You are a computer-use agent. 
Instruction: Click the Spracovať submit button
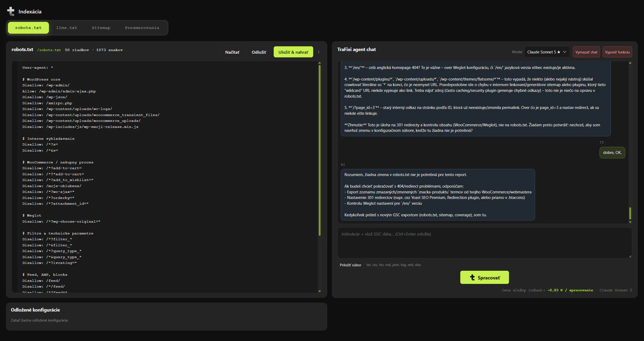coord(485,277)
